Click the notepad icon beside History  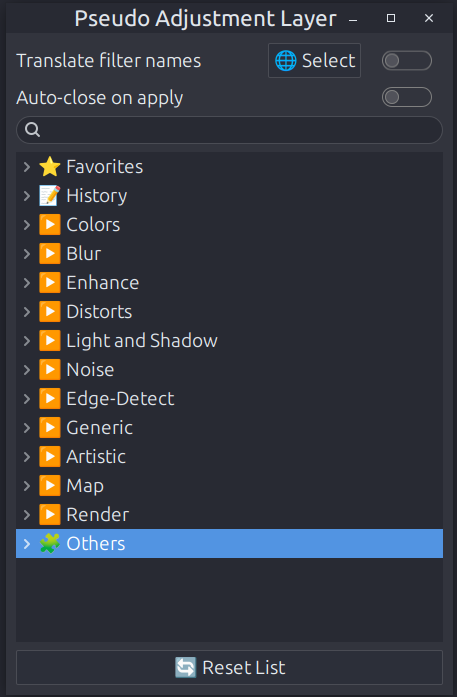click(x=49, y=196)
